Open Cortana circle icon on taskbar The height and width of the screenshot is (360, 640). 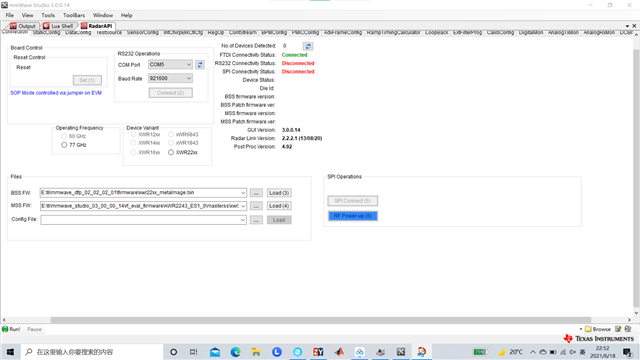[173, 352]
